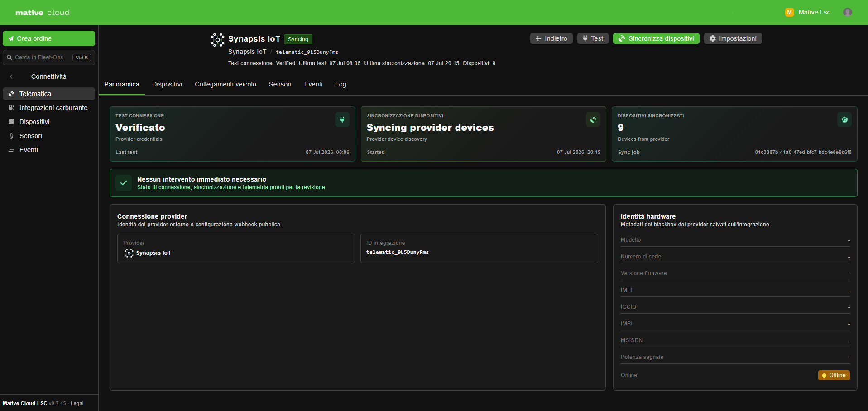Click the Crea ordine button

point(49,38)
